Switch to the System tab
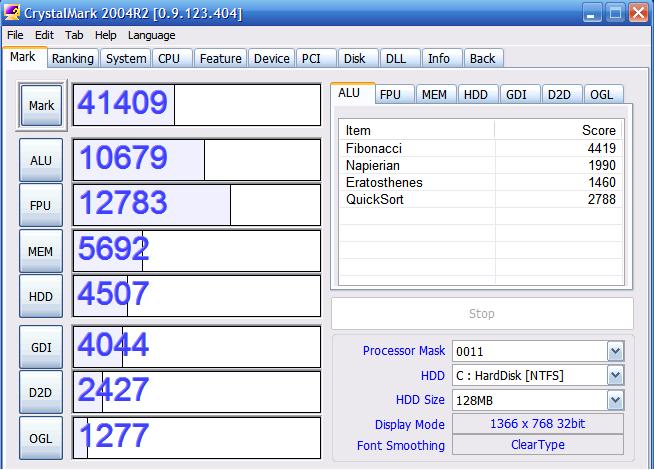This screenshot has height=470, width=655. 126,58
